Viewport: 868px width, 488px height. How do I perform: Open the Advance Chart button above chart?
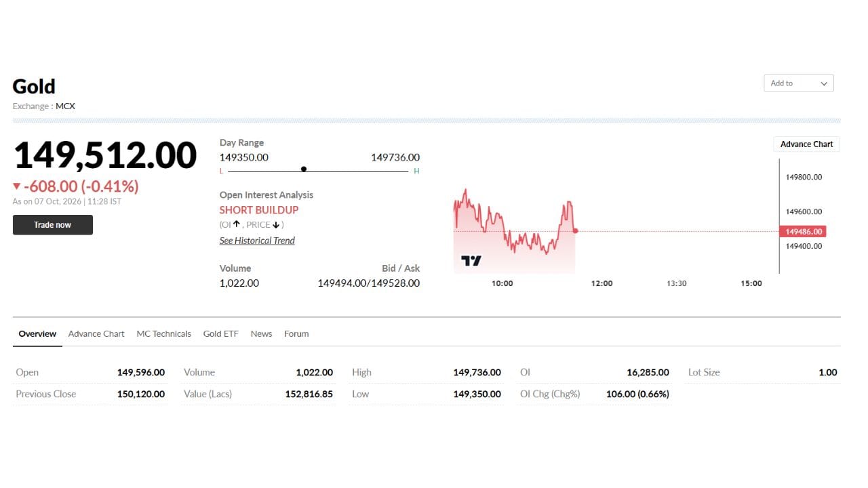806,144
